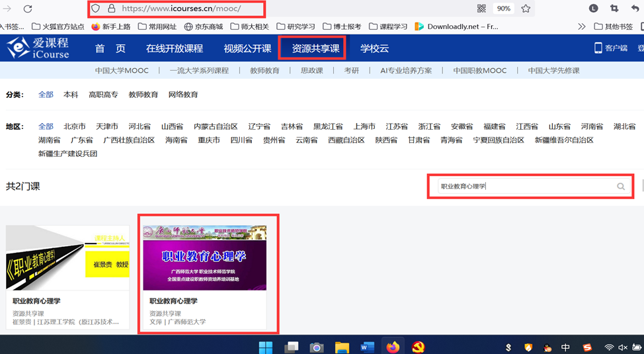Click the padlock site security icon

111,9
